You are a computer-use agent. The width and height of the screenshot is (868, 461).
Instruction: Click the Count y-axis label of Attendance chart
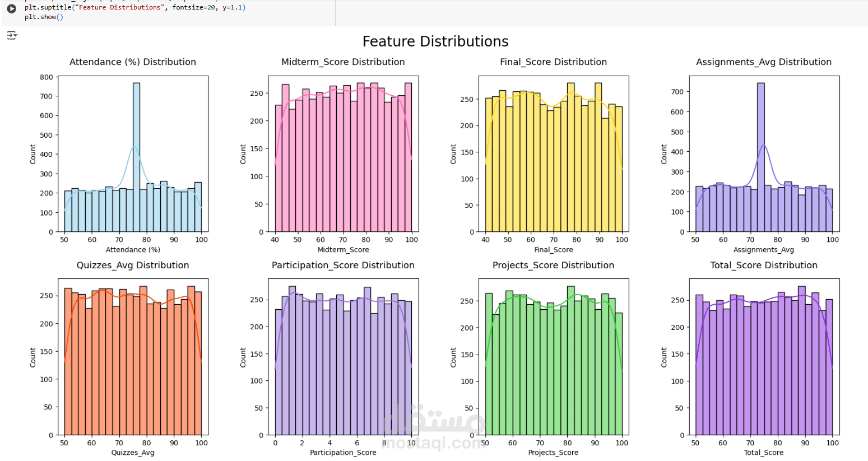(x=33, y=154)
